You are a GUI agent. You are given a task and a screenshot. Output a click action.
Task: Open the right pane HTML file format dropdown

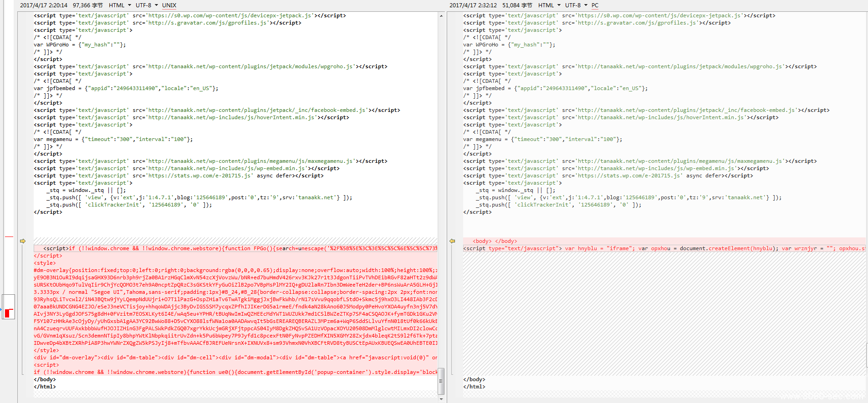click(x=550, y=5)
